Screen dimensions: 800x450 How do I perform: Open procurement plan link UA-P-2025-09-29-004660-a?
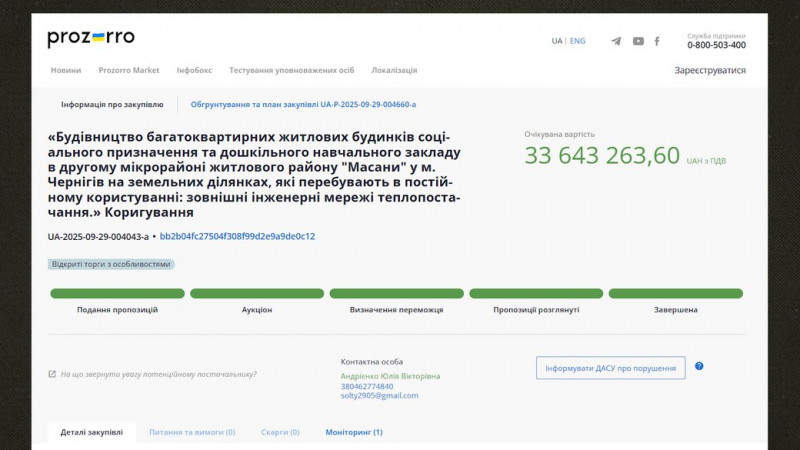303,104
